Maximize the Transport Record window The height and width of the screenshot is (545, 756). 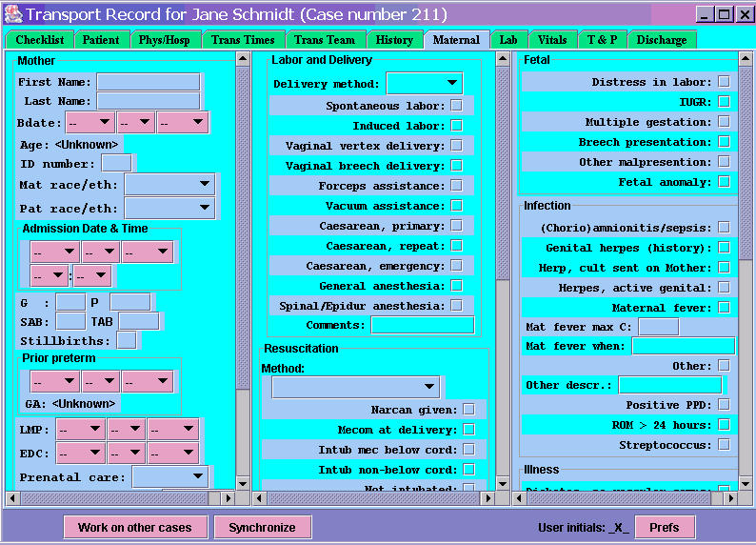pos(724,15)
